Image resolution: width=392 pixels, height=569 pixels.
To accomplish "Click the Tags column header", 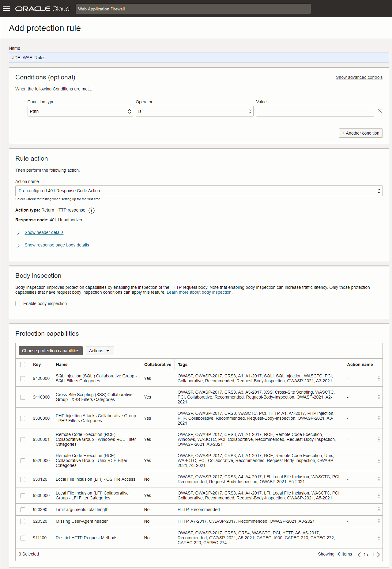I will pos(183,365).
